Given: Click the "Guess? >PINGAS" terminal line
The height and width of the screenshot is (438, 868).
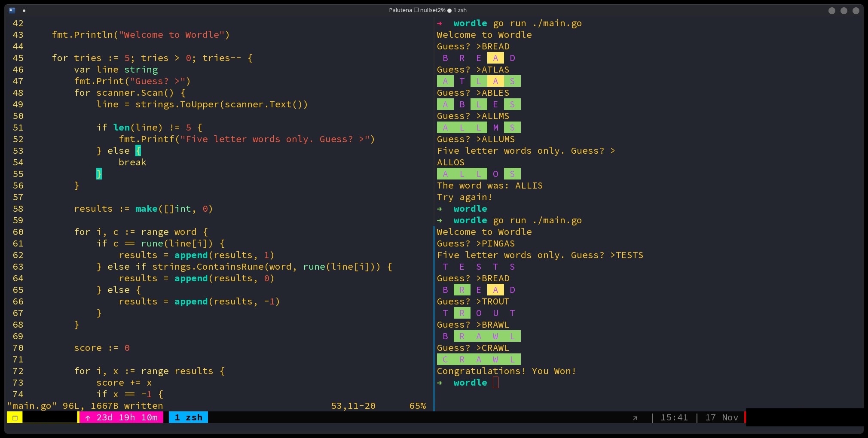Looking at the screenshot, I should coord(476,243).
